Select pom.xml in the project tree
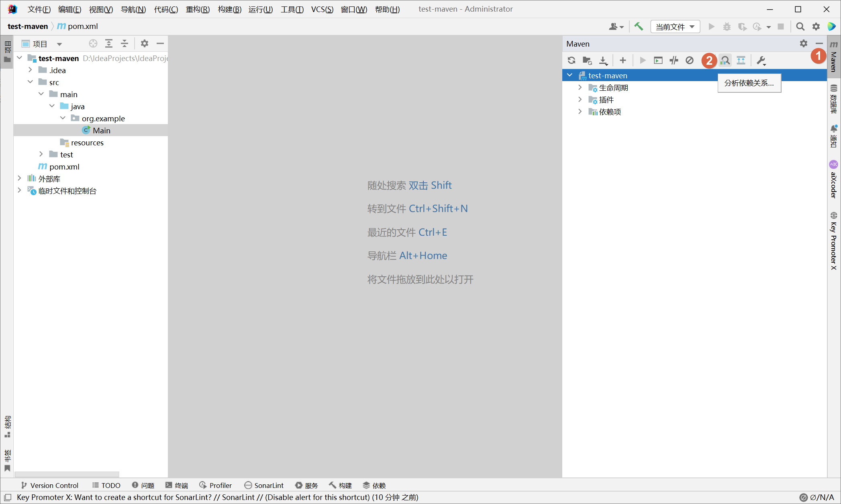841x504 pixels. (x=64, y=166)
